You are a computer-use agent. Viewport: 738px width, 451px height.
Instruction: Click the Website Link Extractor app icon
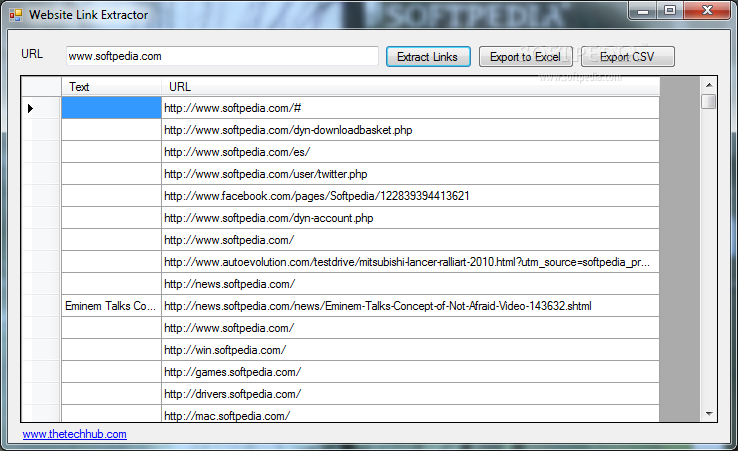(x=16, y=15)
